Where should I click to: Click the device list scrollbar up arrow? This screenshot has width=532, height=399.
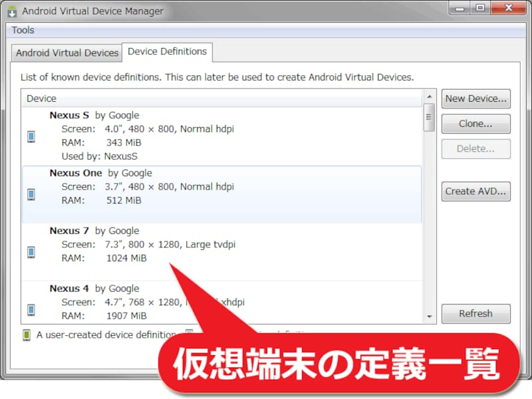(x=430, y=98)
